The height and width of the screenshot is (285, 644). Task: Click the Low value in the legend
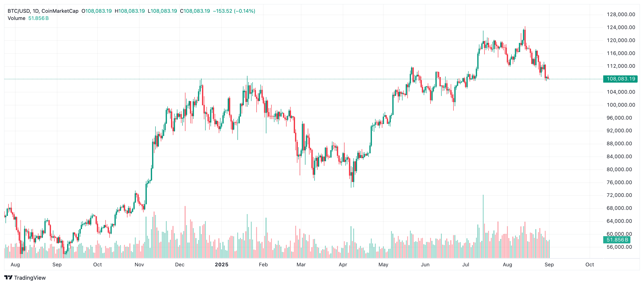(x=164, y=11)
